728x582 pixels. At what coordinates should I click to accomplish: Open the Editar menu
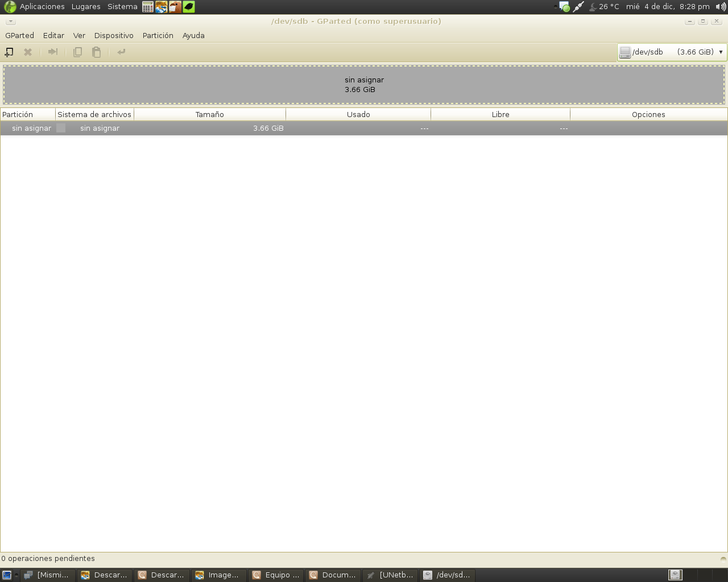(x=53, y=35)
